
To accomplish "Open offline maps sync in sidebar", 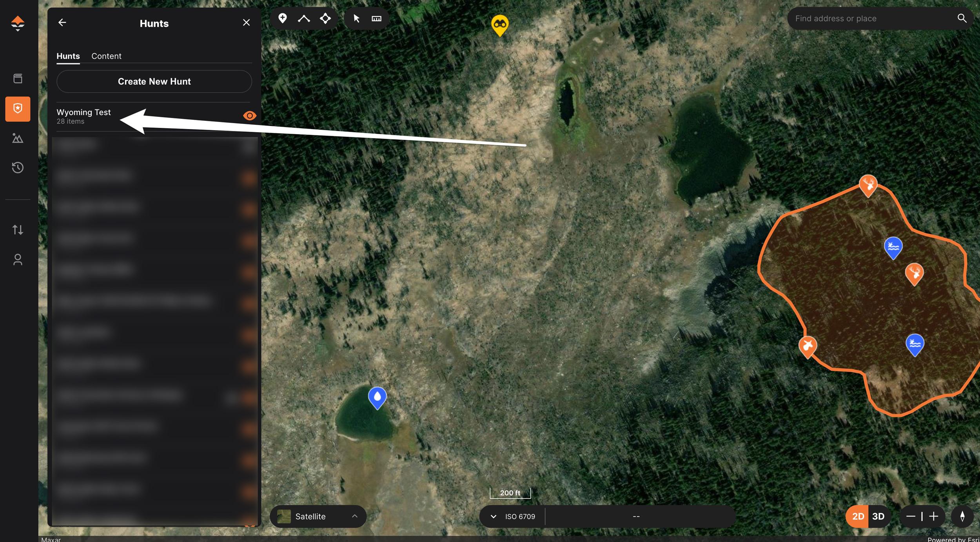I will (18, 230).
